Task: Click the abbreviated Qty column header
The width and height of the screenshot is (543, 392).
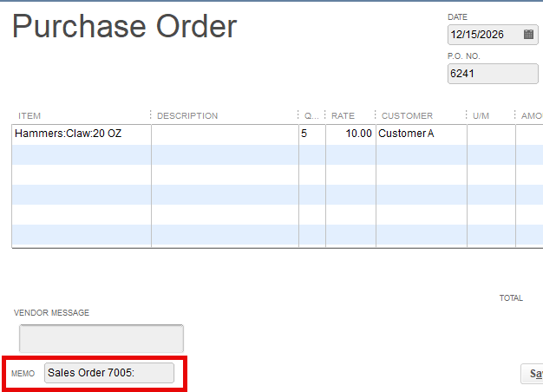Action: 310,116
